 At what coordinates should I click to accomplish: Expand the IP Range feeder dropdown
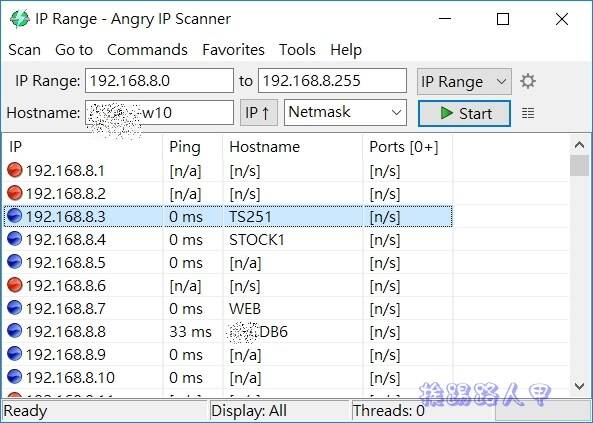click(464, 81)
